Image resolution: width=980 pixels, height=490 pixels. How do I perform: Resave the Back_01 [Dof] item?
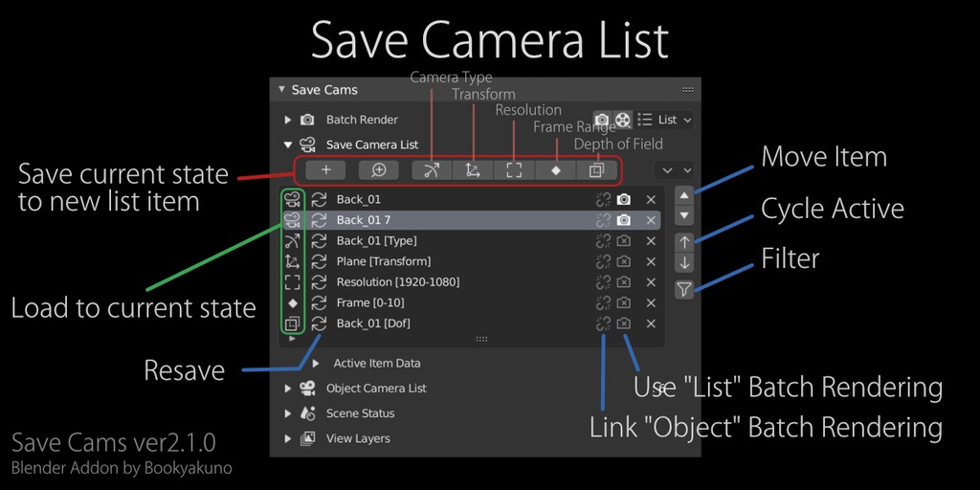pyautogui.click(x=320, y=323)
